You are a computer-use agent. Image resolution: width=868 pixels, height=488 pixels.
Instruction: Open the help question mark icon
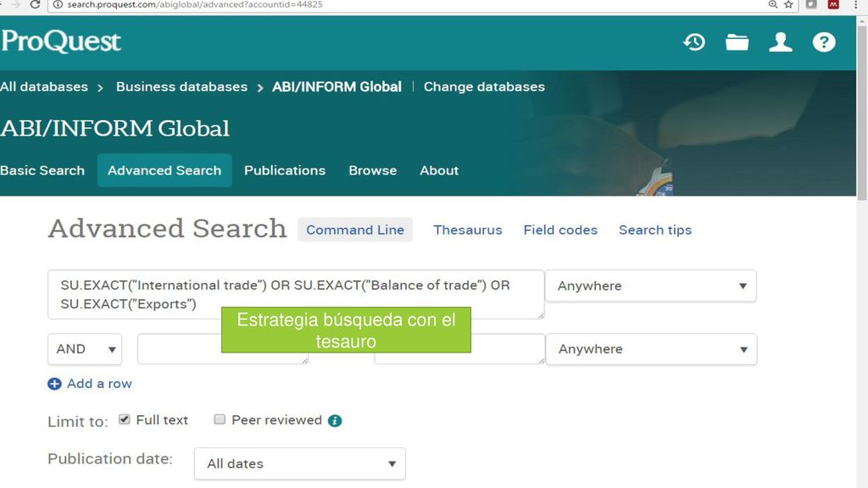pyautogui.click(x=824, y=42)
